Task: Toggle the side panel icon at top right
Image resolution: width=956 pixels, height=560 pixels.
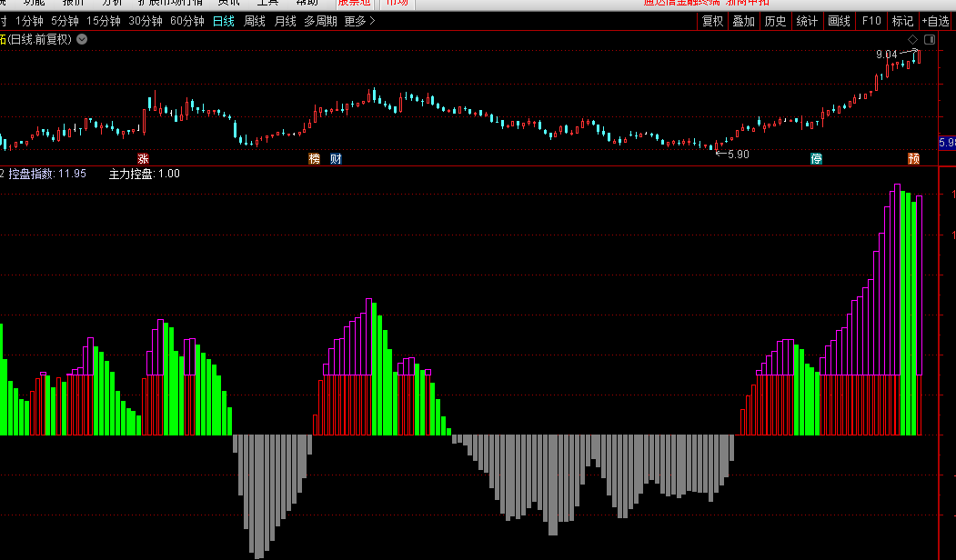Action: click(929, 40)
